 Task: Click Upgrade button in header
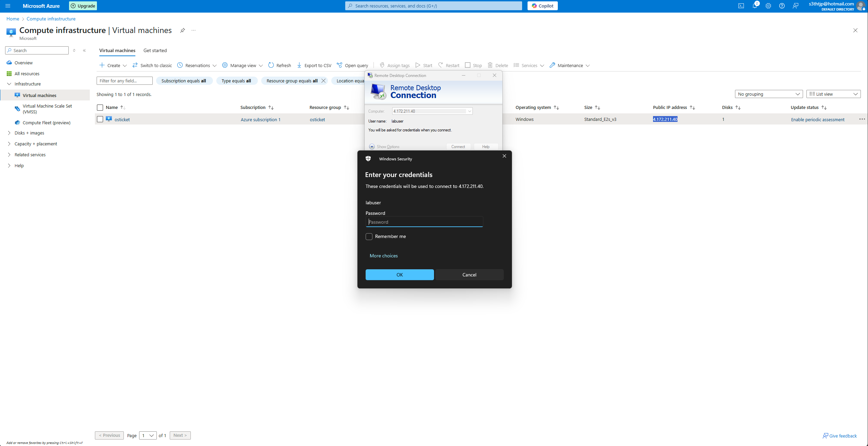tap(83, 6)
